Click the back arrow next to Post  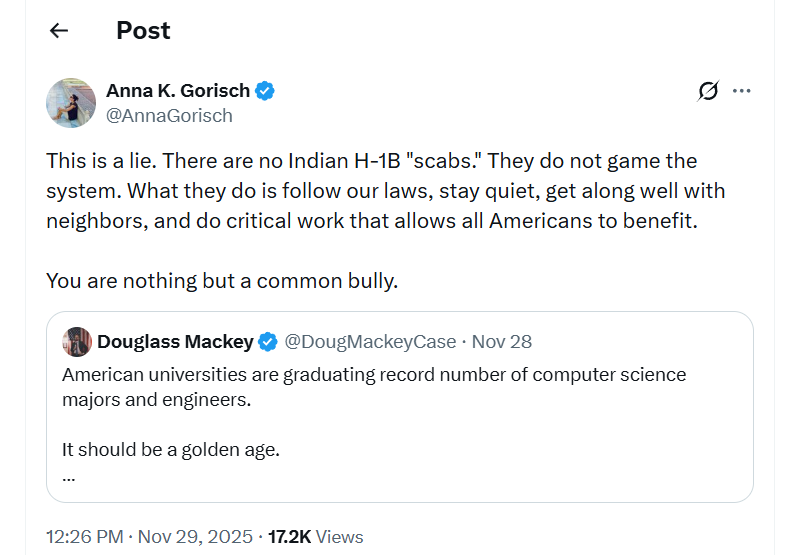pos(59,31)
